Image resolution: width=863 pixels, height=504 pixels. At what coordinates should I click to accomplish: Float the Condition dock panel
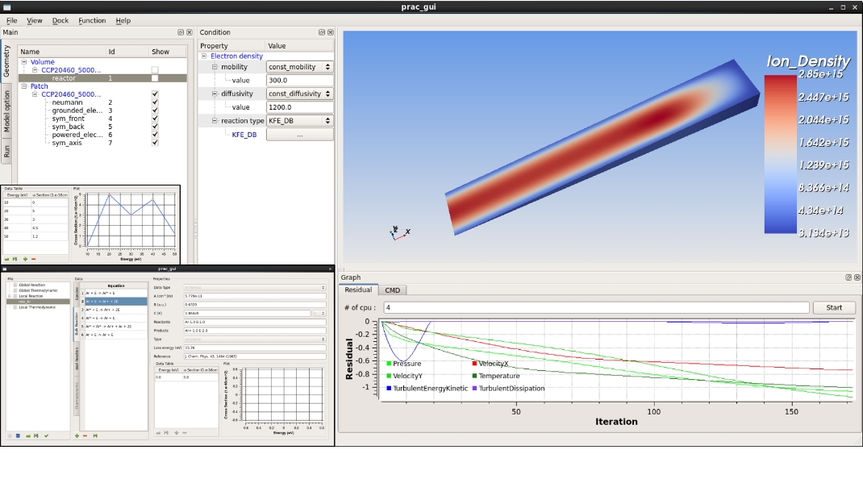click(x=321, y=33)
